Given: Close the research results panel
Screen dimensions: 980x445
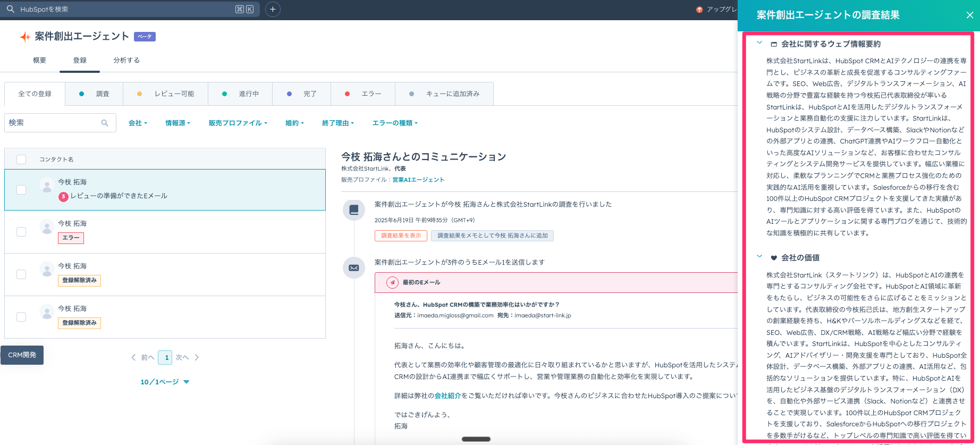Looking at the screenshot, I should pos(969,15).
